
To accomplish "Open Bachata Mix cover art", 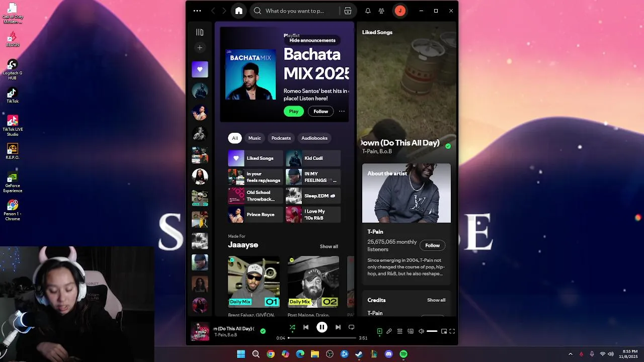I will click(x=251, y=74).
